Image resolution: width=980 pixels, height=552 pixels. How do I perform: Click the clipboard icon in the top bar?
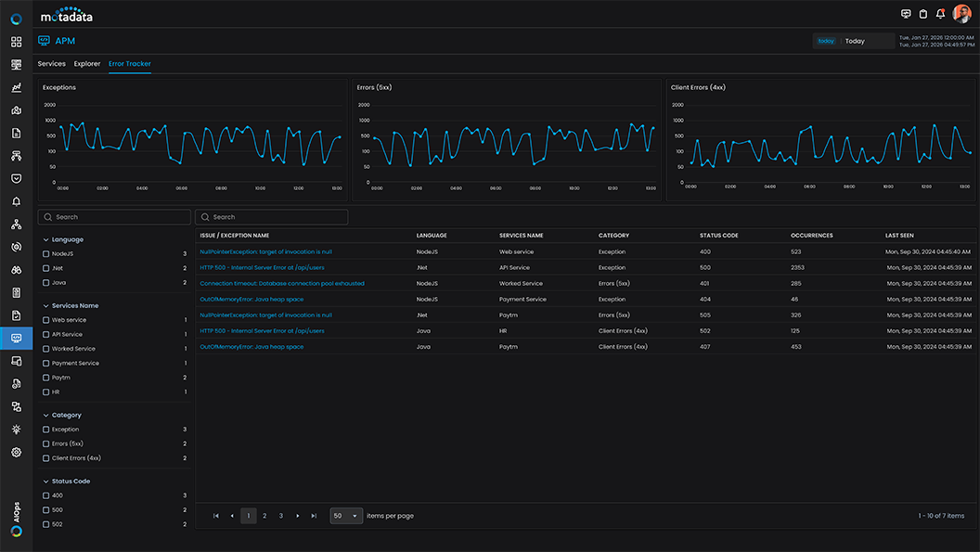[922, 14]
